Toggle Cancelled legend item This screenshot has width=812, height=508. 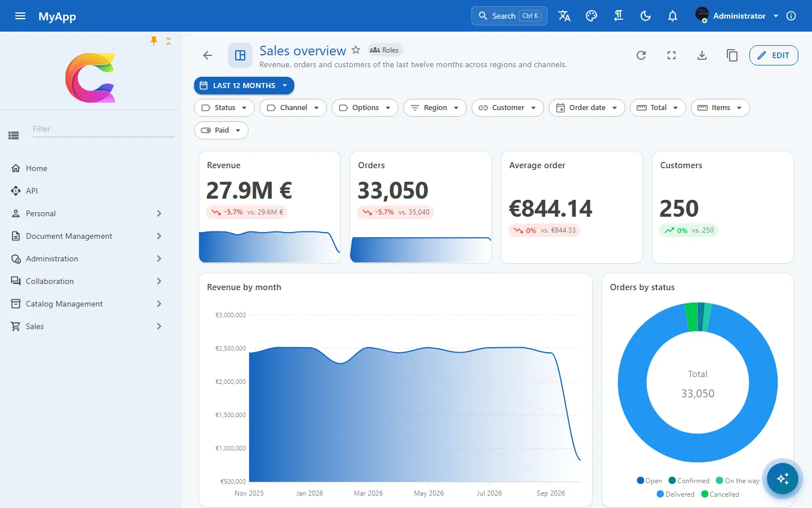pos(720,494)
